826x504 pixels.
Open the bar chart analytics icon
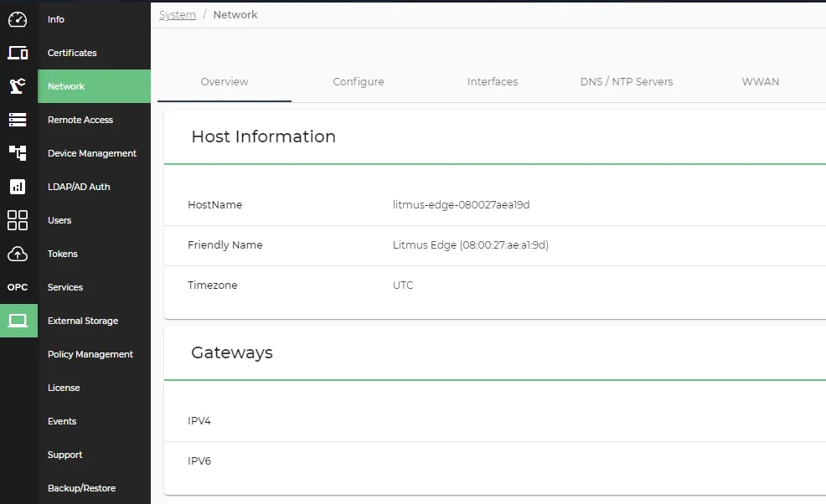tap(18, 187)
